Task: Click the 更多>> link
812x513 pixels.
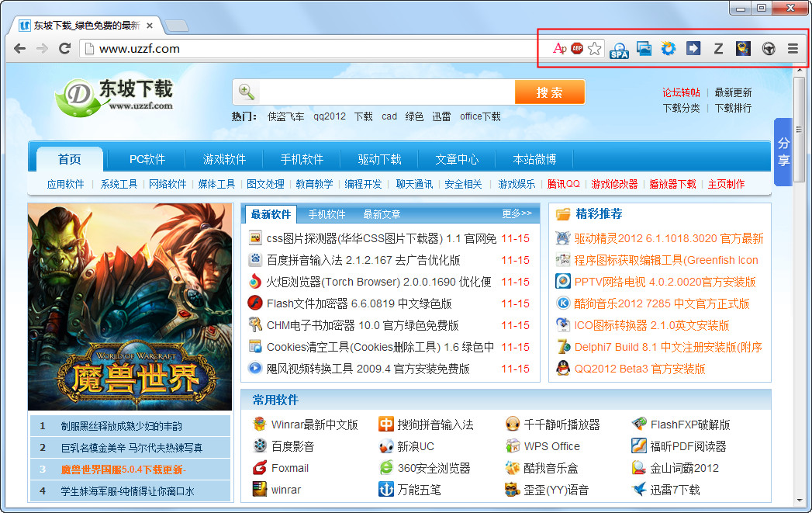Action: pos(517,213)
